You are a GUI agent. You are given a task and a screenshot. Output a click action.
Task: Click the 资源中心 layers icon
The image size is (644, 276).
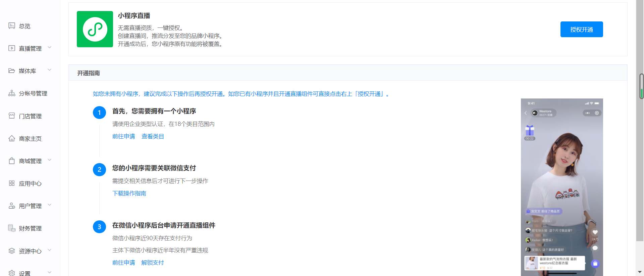tap(12, 251)
